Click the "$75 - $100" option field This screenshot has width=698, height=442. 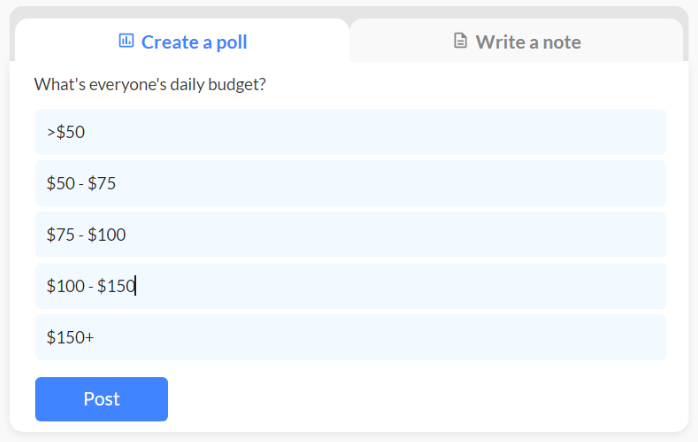[x=350, y=235]
